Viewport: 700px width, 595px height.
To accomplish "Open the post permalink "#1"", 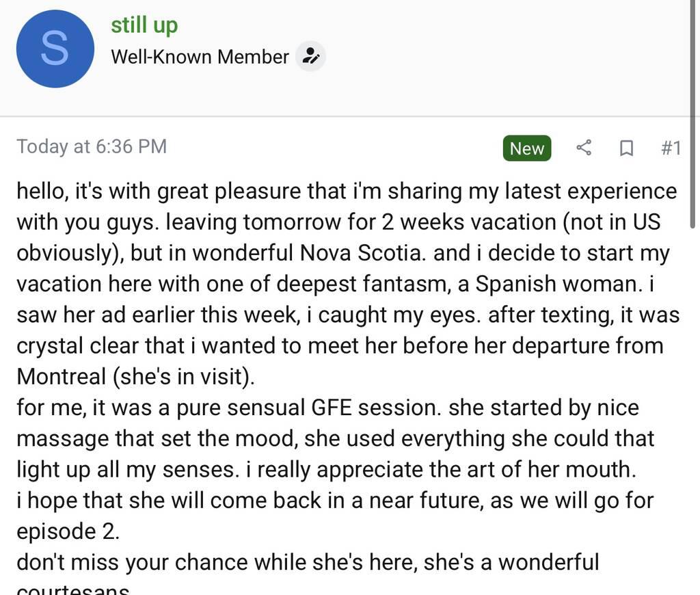I will point(671,148).
